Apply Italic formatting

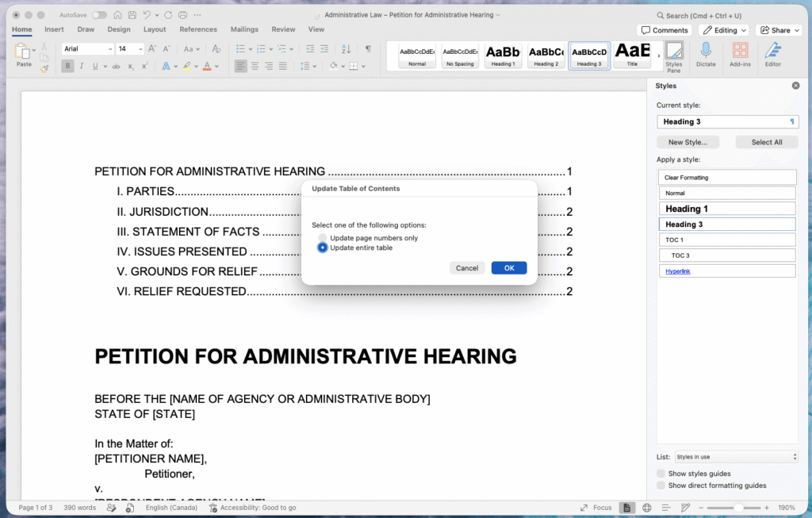(x=82, y=66)
